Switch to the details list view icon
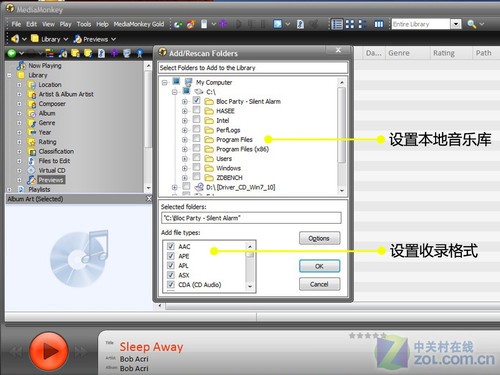Viewport: 500px width, 375px height. 337,24
